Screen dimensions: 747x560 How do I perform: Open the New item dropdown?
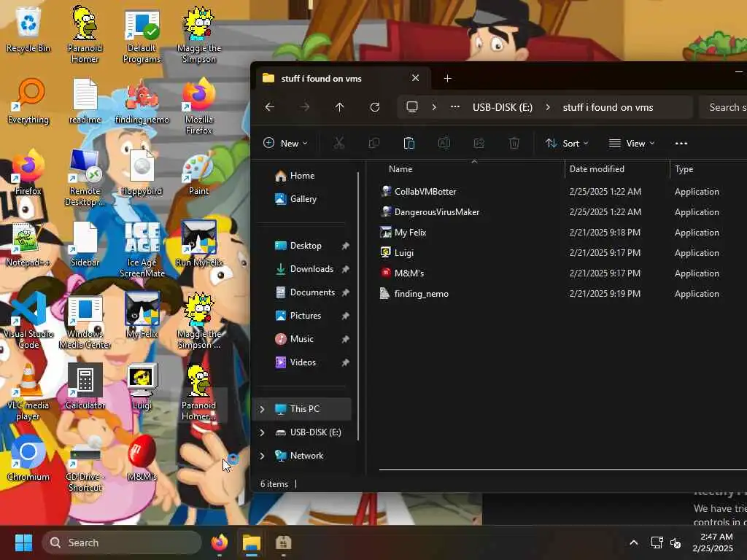coord(286,143)
